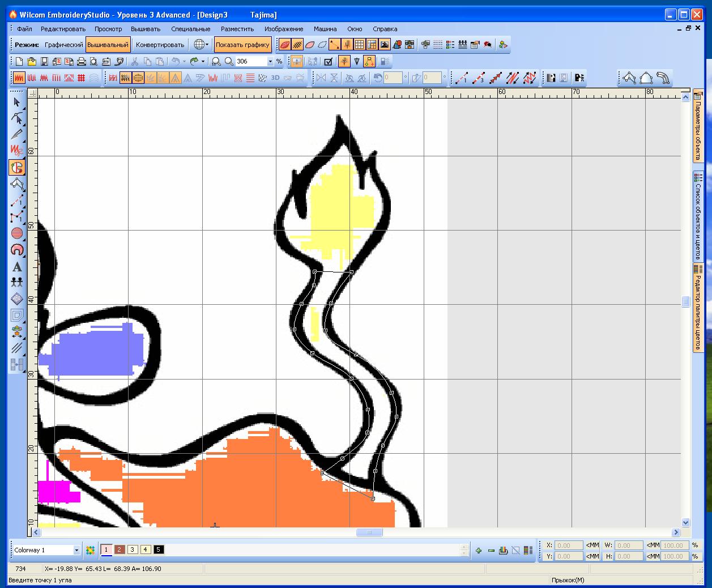Open the Redo history dropdown arrow
Screen dimensions: 712x588
(203, 61)
